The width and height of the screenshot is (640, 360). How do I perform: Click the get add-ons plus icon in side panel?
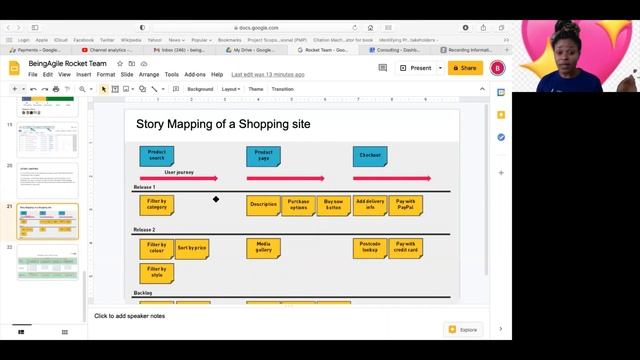[501, 173]
